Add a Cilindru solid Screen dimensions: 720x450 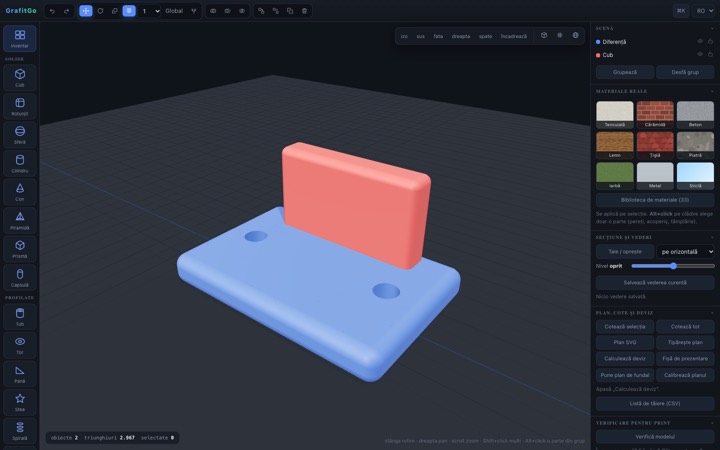(20, 163)
